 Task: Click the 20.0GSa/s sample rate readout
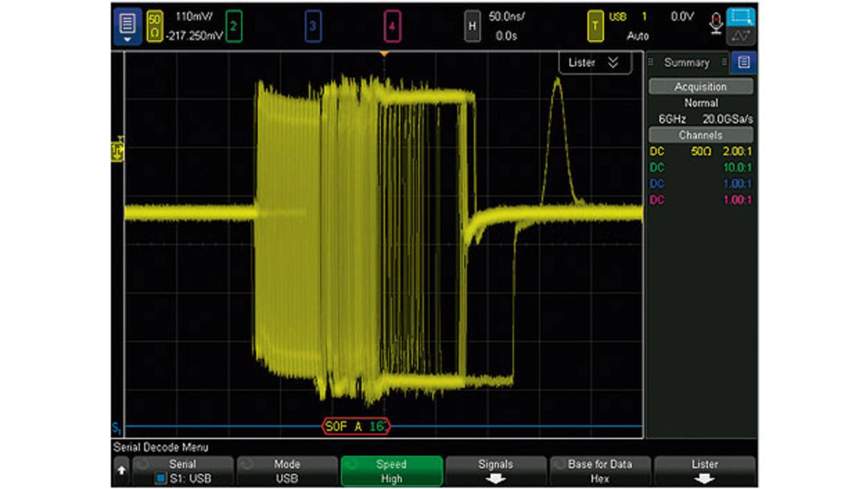tap(728, 119)
